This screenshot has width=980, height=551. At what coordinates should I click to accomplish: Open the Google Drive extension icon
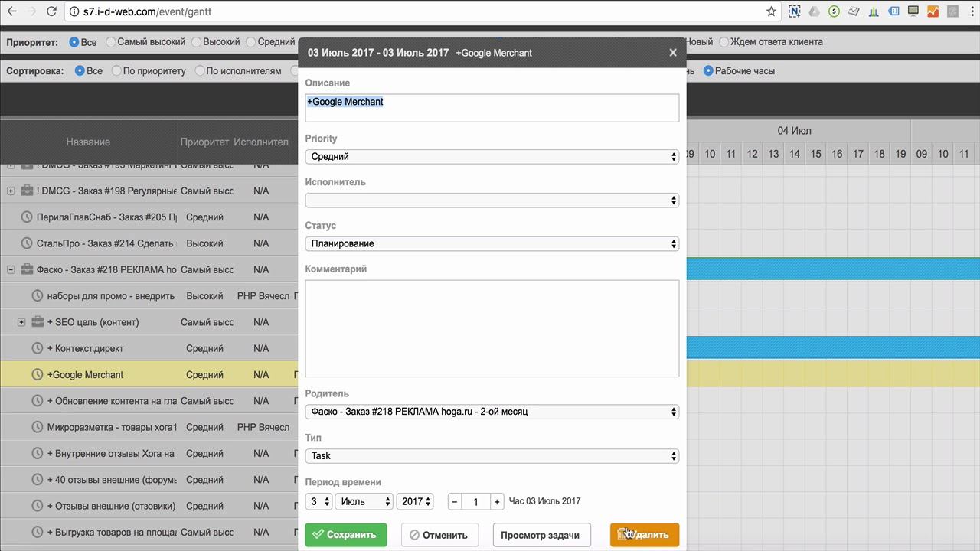(815, 11)
